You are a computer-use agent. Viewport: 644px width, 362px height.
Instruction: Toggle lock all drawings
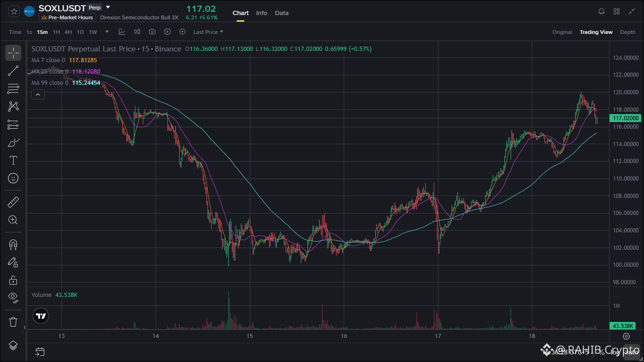tap(13, 280)
